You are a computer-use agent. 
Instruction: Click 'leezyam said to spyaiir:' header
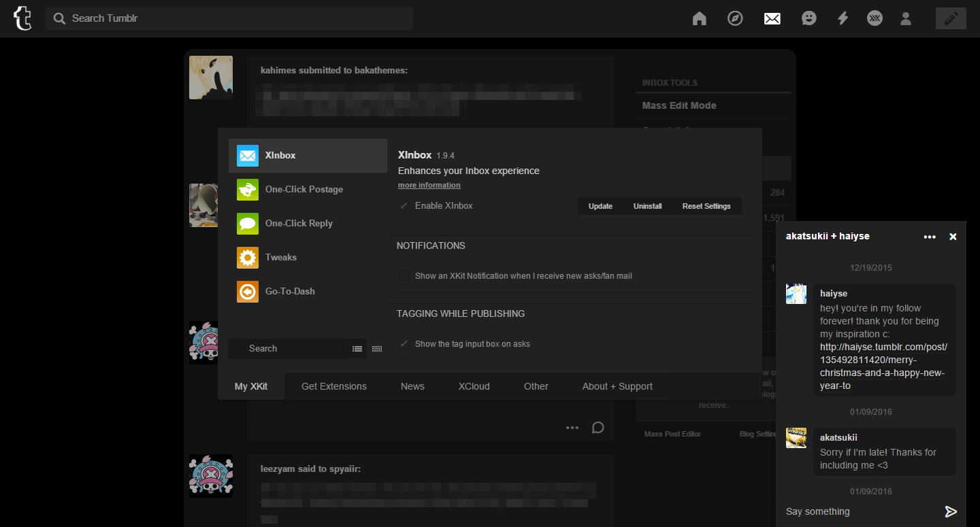pos(310,469)
